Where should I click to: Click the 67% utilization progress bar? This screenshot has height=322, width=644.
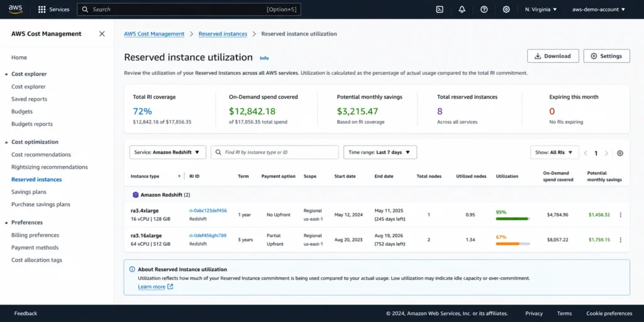(x=513, y=244)
